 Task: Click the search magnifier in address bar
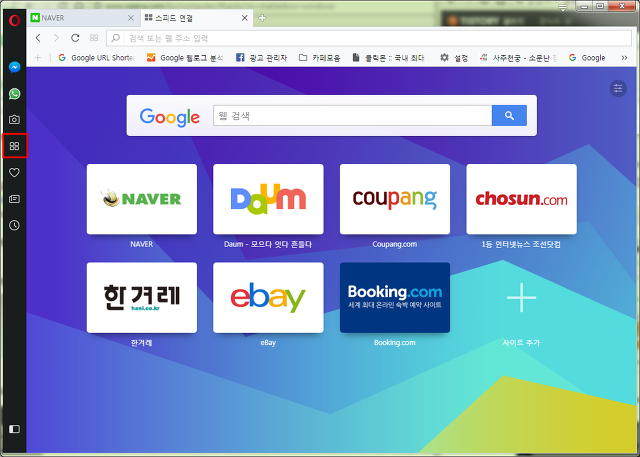click(116, 38)
